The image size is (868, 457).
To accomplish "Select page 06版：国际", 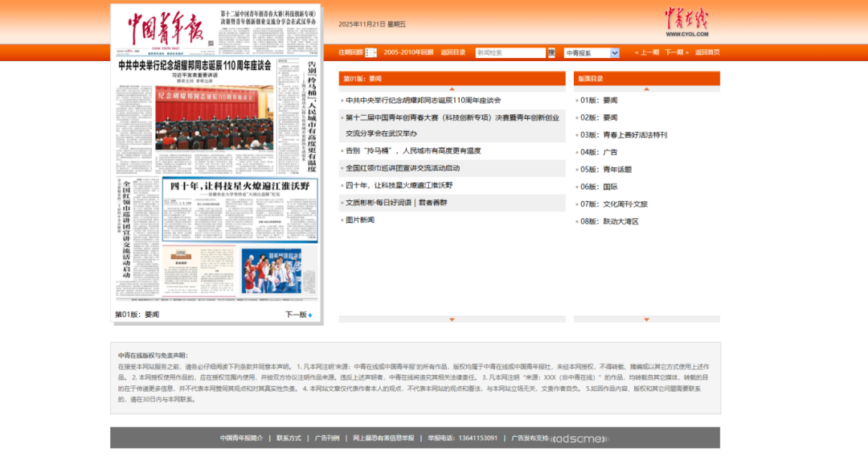I will coord(599,187).
